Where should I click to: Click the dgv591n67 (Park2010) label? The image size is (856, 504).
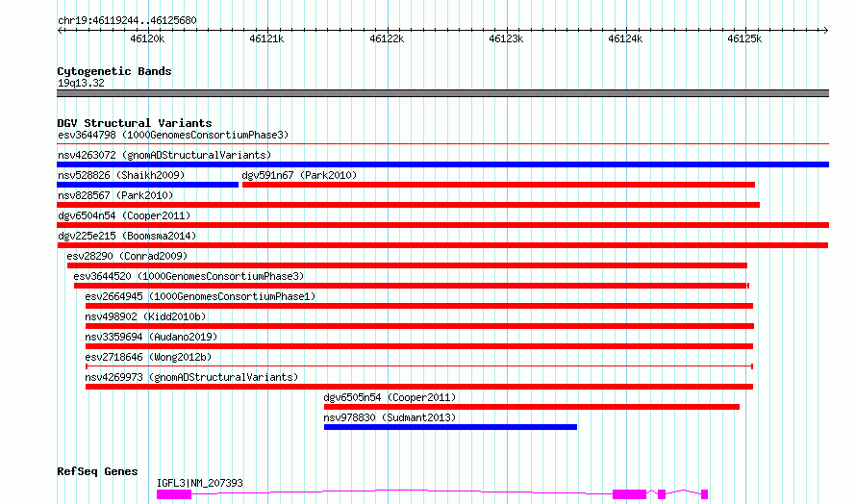[x=299, y=175]
